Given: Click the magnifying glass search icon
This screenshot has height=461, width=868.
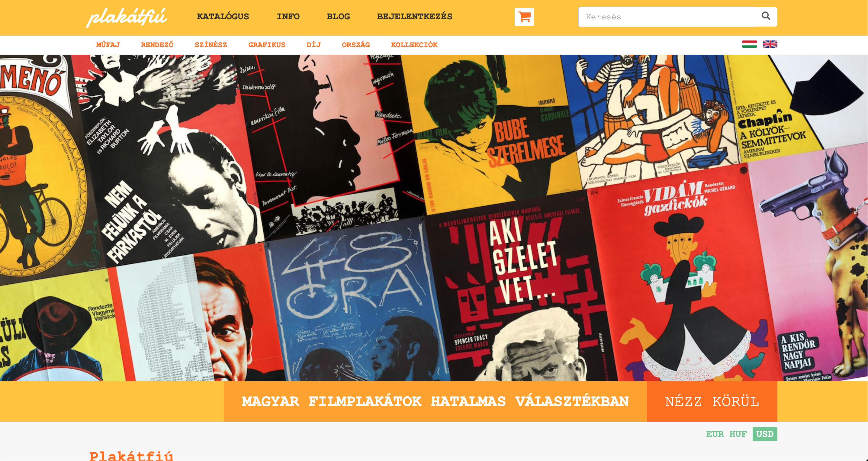Looking at the screenshot, I should pos(766,16).
